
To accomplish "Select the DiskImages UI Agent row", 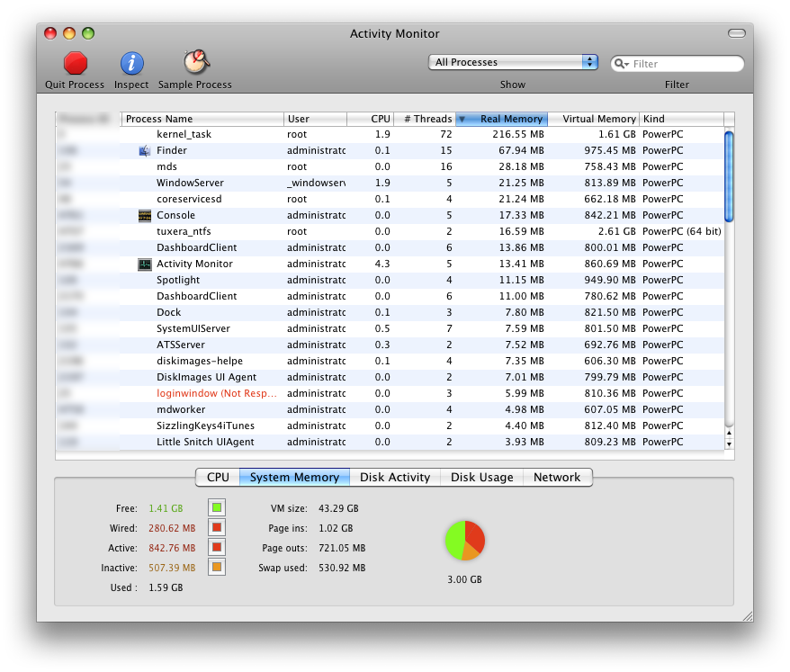I will (391, 377).
